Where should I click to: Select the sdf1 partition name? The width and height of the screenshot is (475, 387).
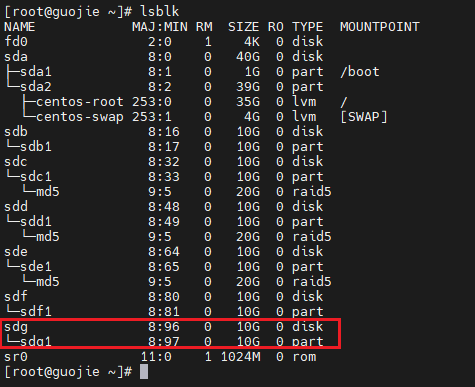(36, 312)
